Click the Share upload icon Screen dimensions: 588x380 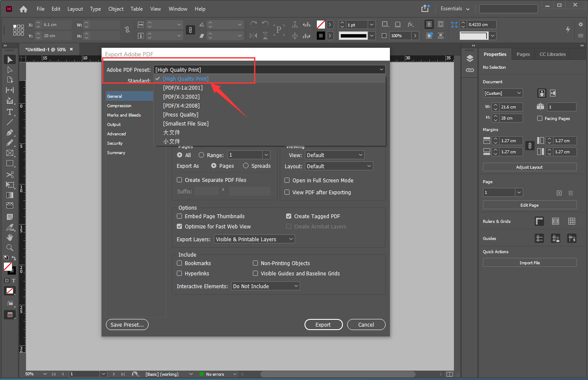point(425,9)
